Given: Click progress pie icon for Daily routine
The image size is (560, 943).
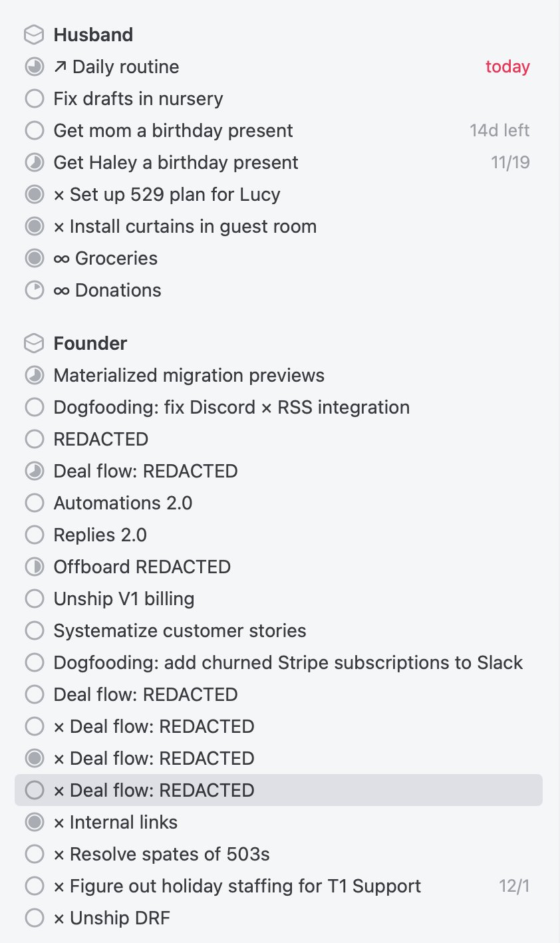Looking at the screenshot, I should [34, 67].
